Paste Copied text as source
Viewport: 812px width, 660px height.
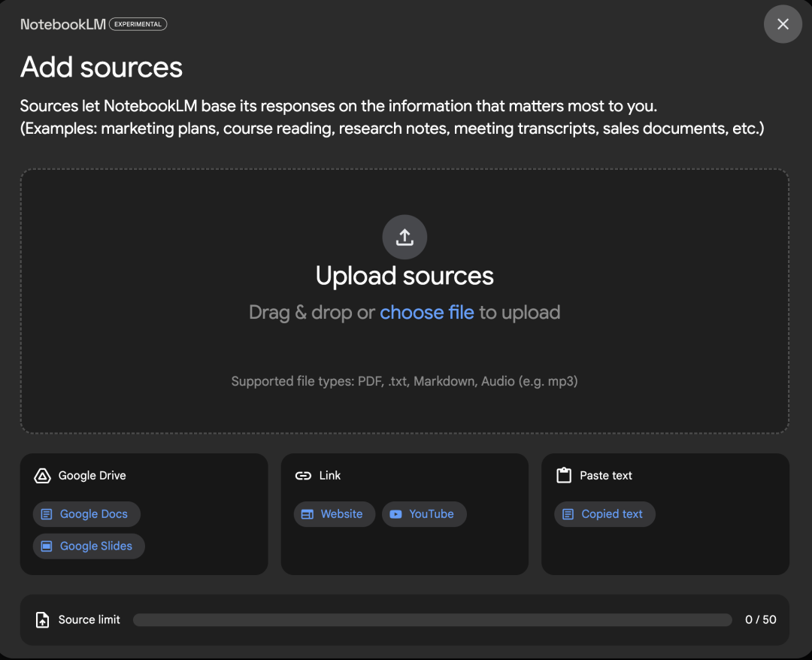[x=605, y=514]
